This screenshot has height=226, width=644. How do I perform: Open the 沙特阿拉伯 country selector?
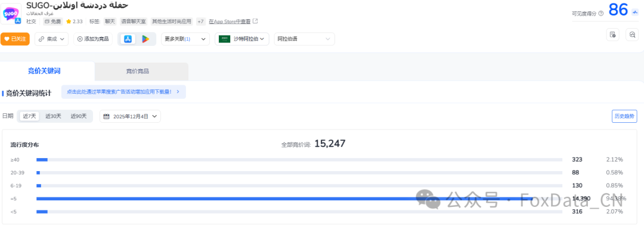pos(242,39)
